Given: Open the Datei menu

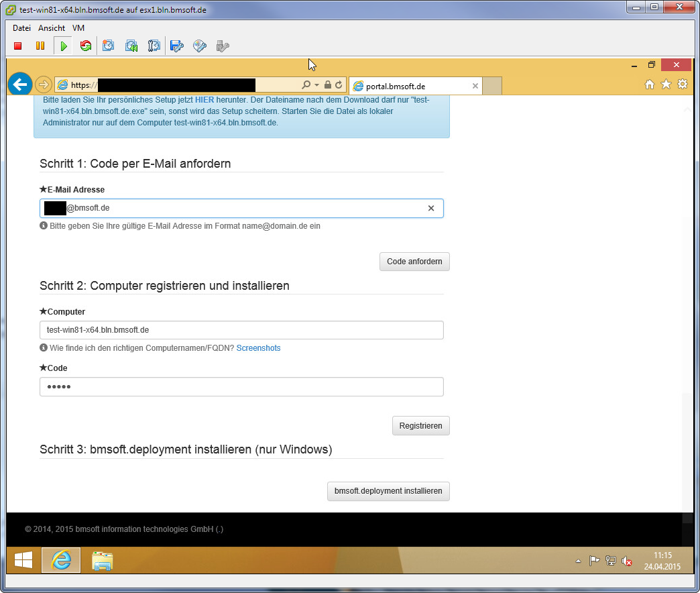Looking at the screenshot, I should (22, 28).
